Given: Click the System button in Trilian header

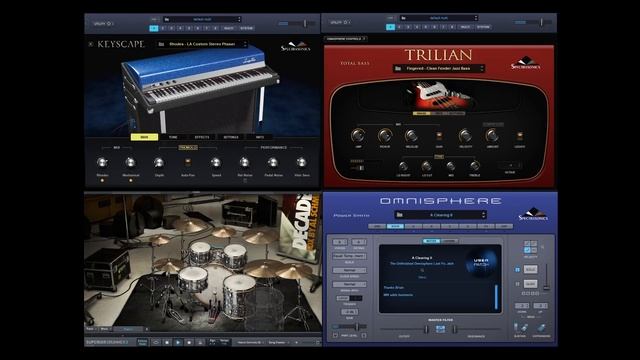Looking at the screenshot, I should (x=483, y=27).
